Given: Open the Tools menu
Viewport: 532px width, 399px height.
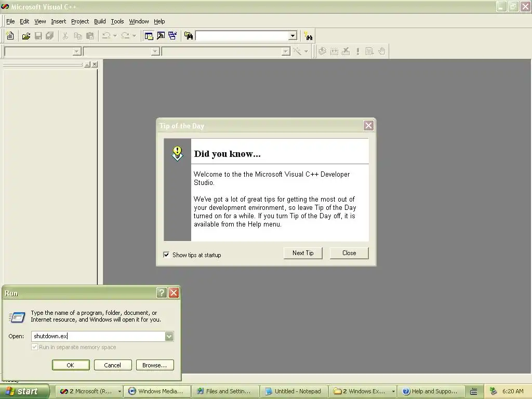Looking at the screenshot, I should pos(117,21).
